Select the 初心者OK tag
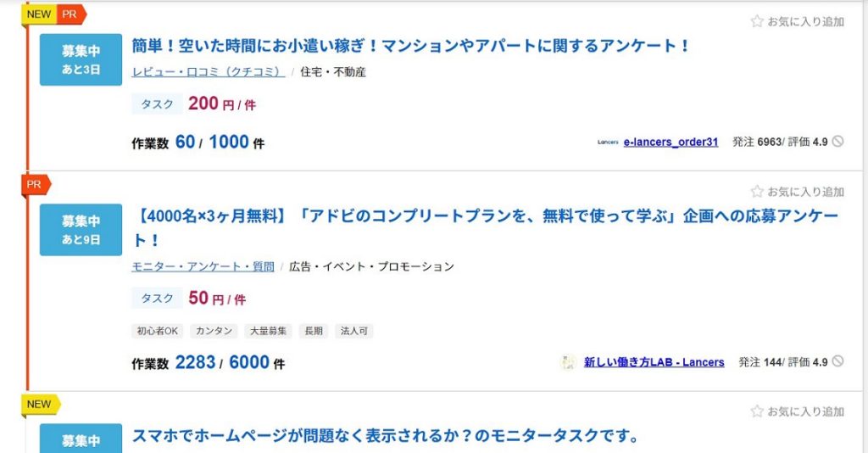Viewport: 868px width, 453px height. coord(158,331)
